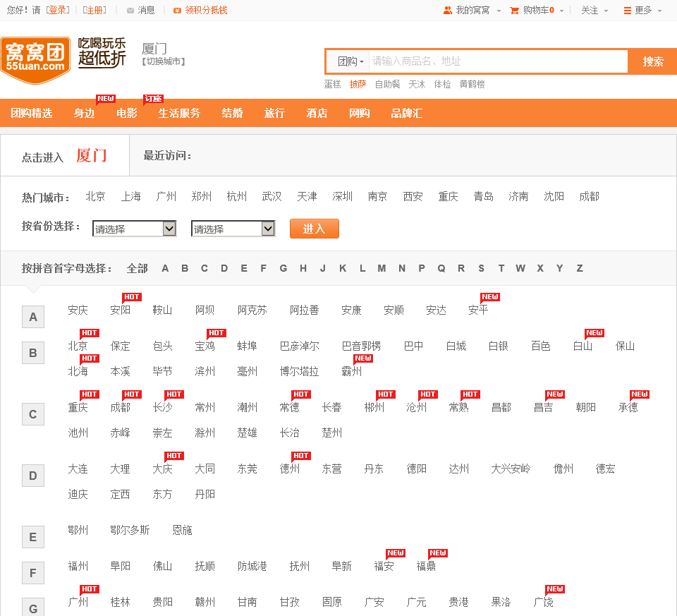Image resolution: width=677 pixels, height=616 pixels.
Task: Select city 鄂尔多斯
Action: click(x=130, y=530)
